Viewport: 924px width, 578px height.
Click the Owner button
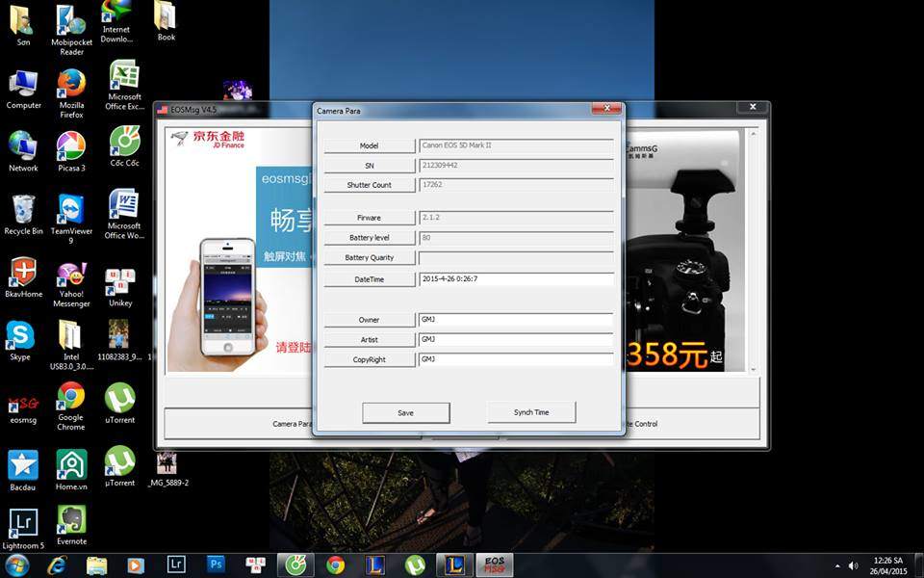tap(370, 320)
